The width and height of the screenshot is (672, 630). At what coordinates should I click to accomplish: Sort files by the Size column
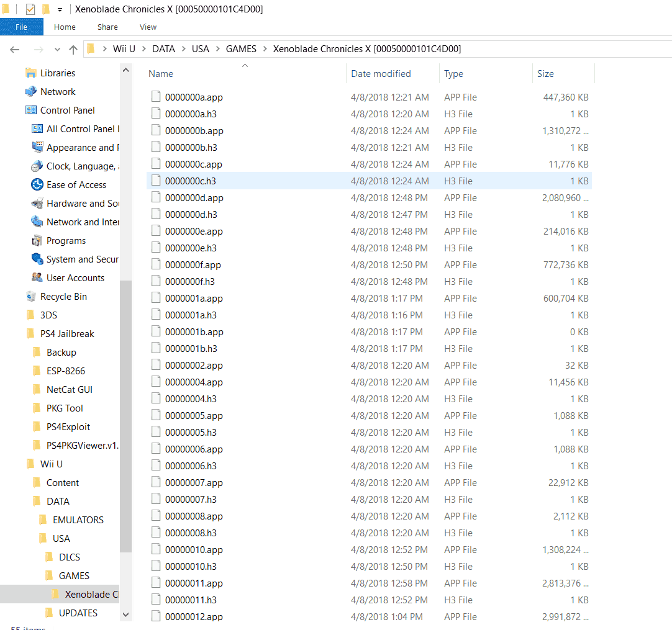point(545,74)
